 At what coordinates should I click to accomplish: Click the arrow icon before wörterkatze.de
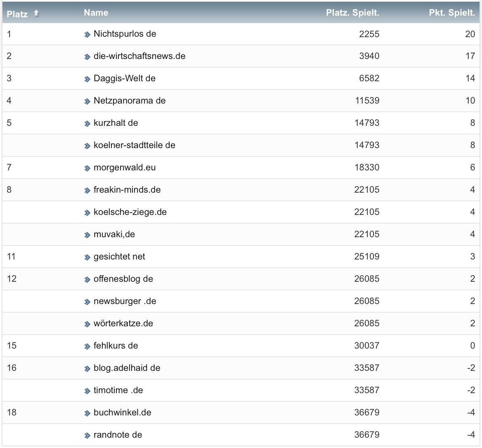click(x=87, y=324)
